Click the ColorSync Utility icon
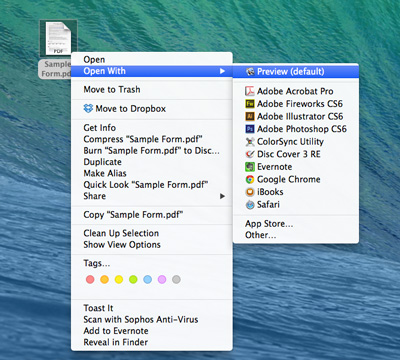Screen dimensions: 400x360 250,142
